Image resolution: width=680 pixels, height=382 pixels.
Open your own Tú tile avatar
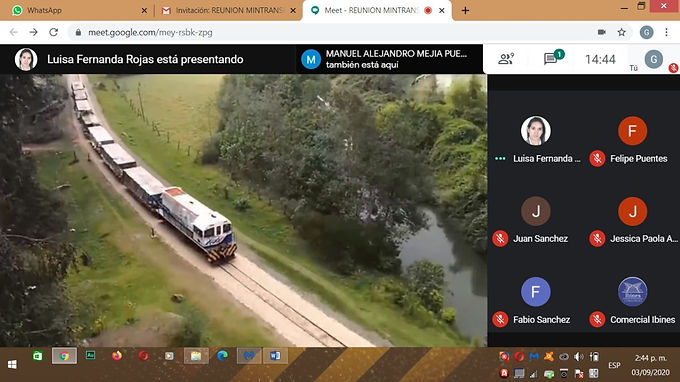pyautogui.click(x=654, y=59)
